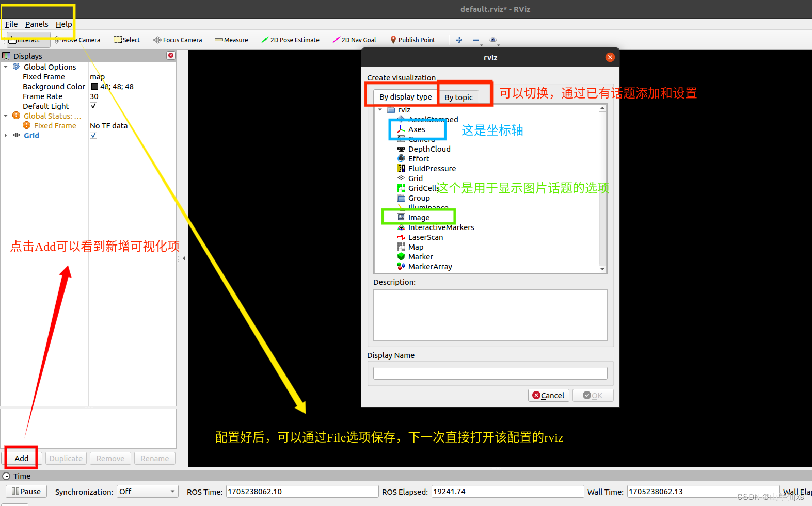Click the minus remove-tool icon in toolbar
812x506 pixels.
[476, 40]
